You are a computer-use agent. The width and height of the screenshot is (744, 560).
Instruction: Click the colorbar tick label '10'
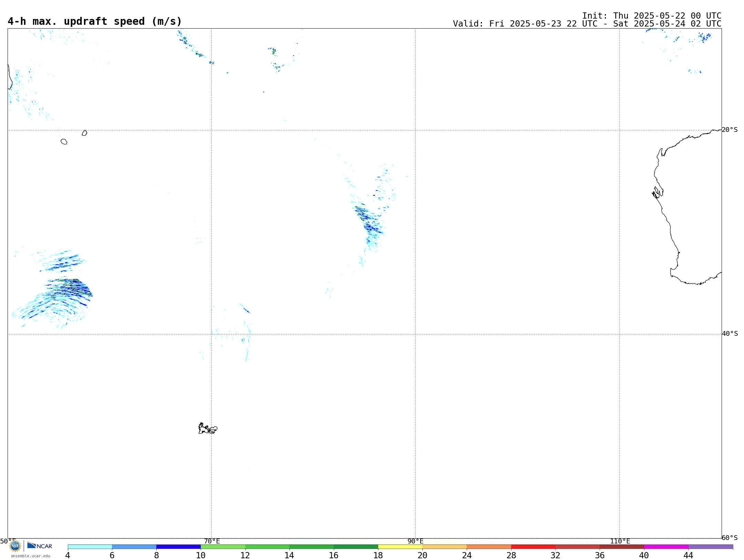click(201, 555)
